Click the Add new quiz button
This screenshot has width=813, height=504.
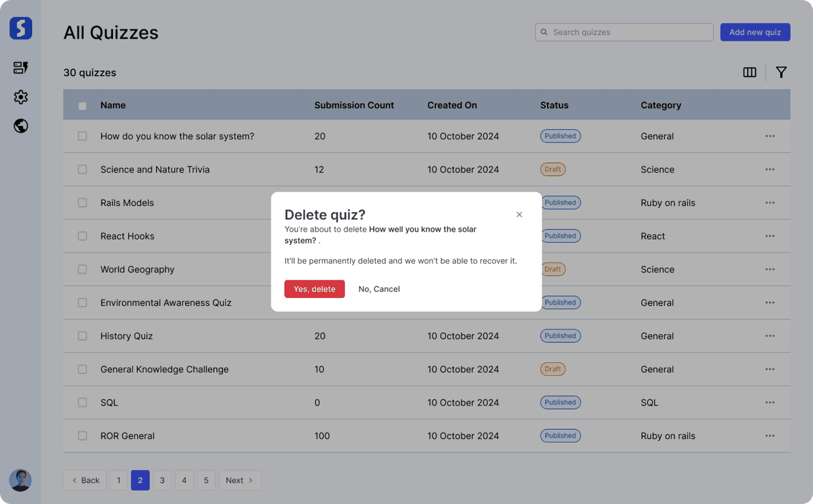tap(755, 32)
